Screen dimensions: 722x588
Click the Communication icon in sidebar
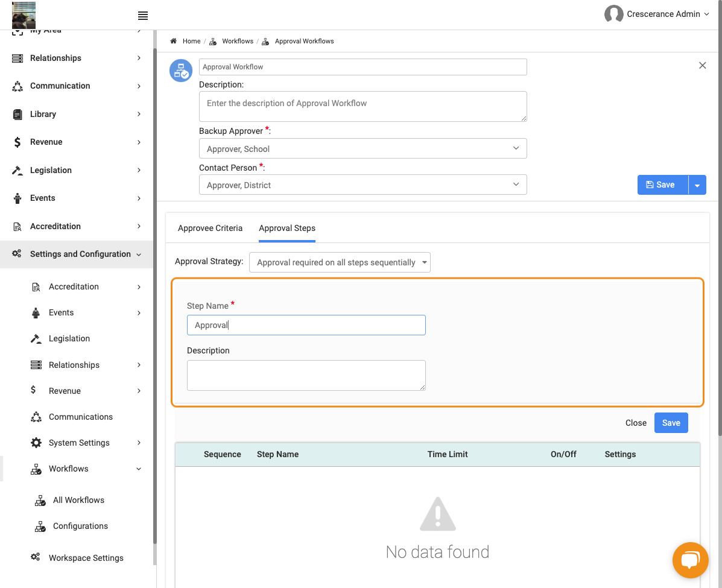17,86
